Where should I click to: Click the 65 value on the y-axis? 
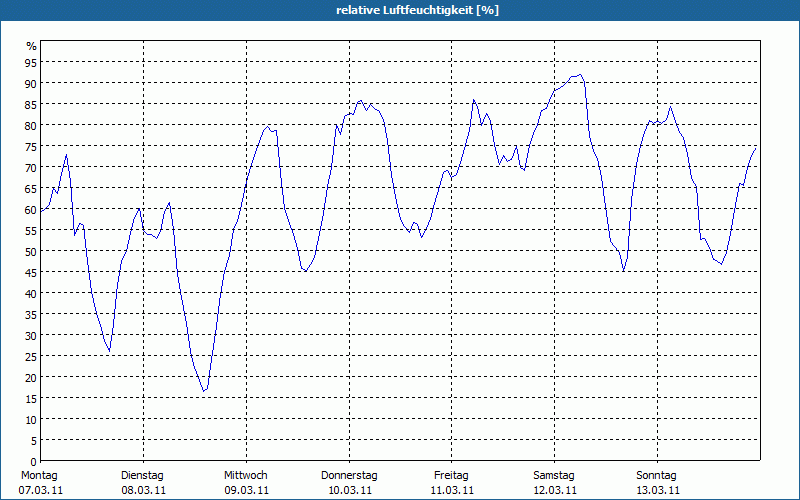(31, 188)
